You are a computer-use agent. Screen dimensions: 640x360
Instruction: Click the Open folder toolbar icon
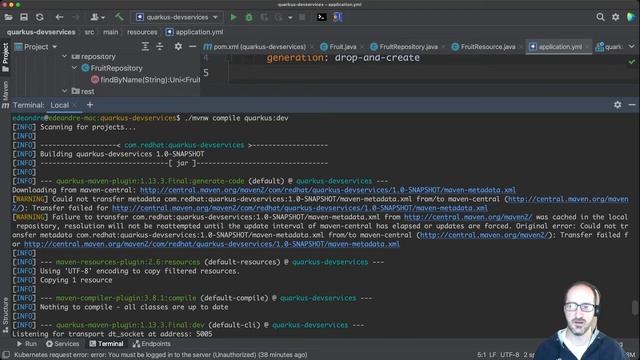pos(9,17)
